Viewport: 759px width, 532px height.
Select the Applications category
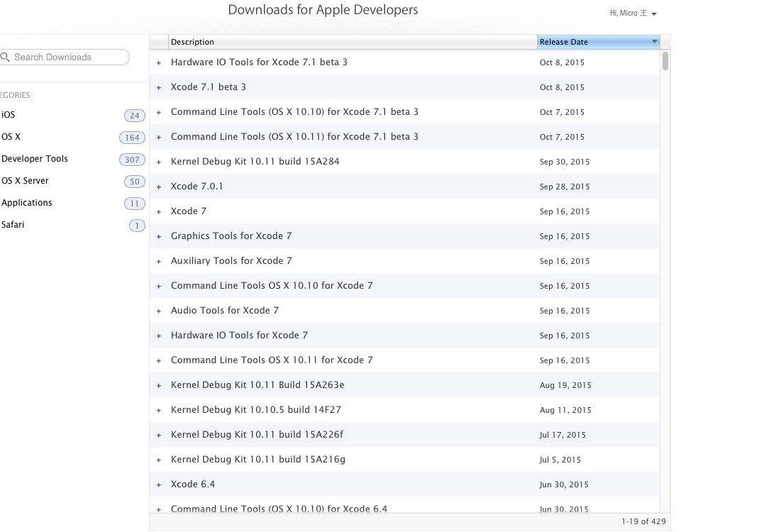coord(27,203)
